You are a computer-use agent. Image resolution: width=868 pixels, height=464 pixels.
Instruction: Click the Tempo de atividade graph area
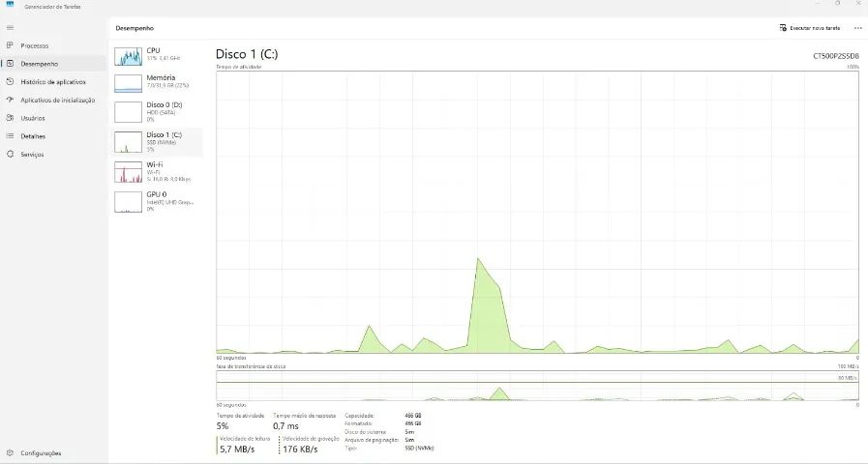[x=537, y=213]
